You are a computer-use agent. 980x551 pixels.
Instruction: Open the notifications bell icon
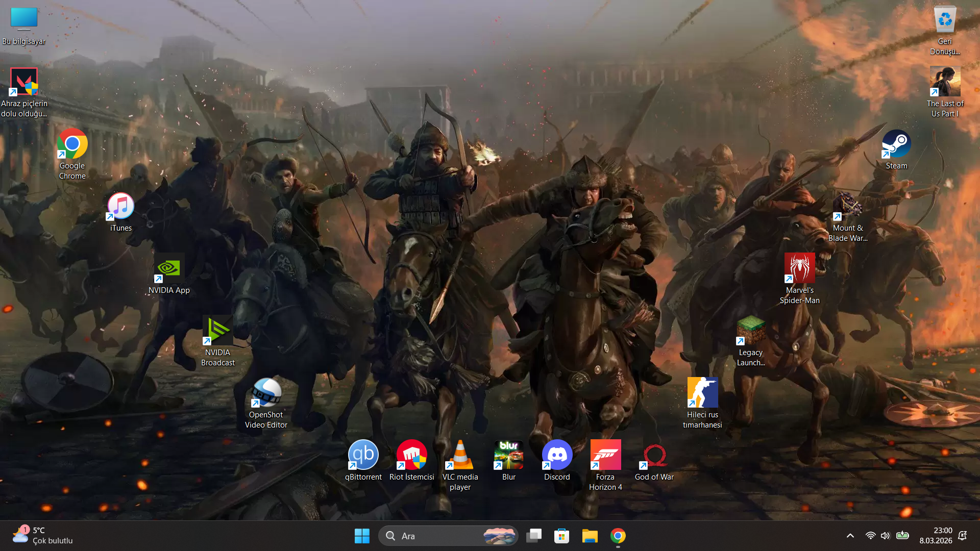point(963,536)
